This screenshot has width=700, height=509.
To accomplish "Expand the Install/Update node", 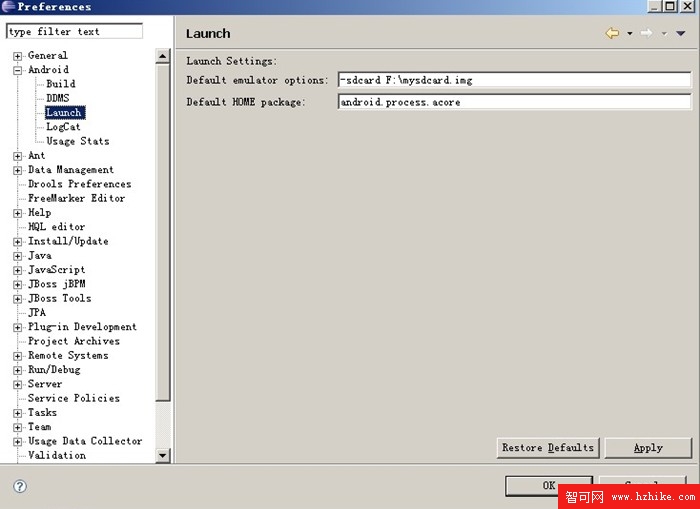I will tap(17, 242).
